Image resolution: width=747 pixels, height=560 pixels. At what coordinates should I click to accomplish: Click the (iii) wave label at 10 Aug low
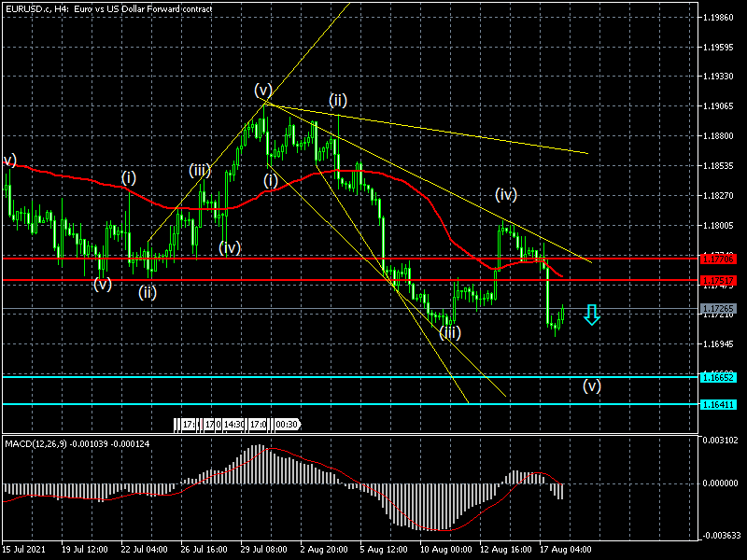[x=449, y=332]
